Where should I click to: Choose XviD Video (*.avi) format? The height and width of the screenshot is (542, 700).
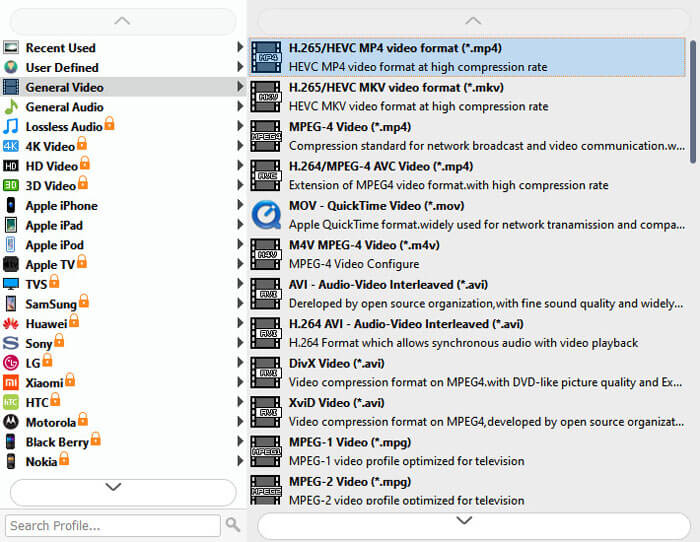pos(467,412)
